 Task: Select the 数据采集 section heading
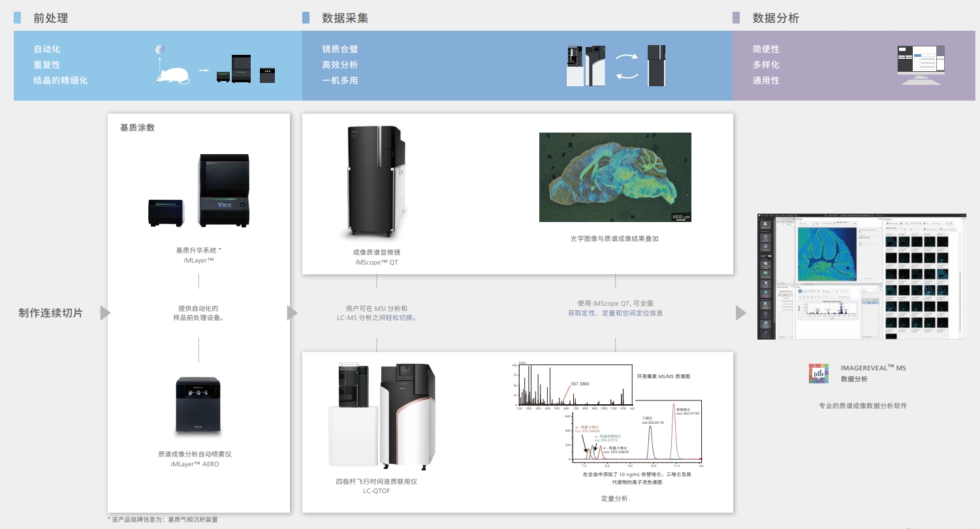[345, 18]
